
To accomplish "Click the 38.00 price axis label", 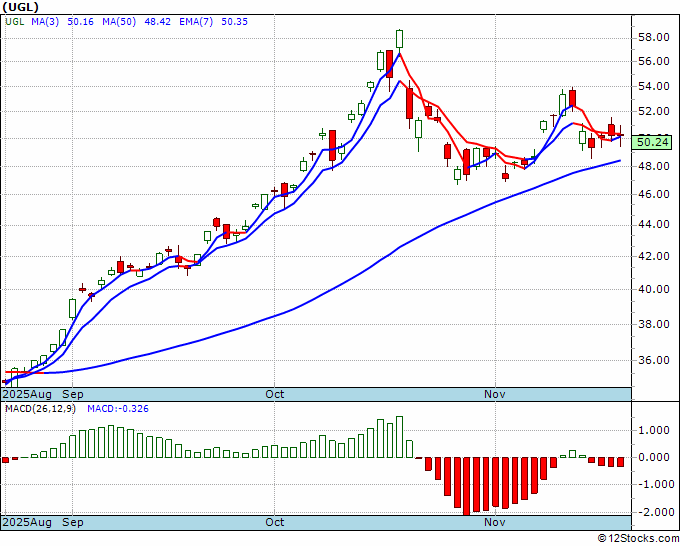I will (654, 324).
